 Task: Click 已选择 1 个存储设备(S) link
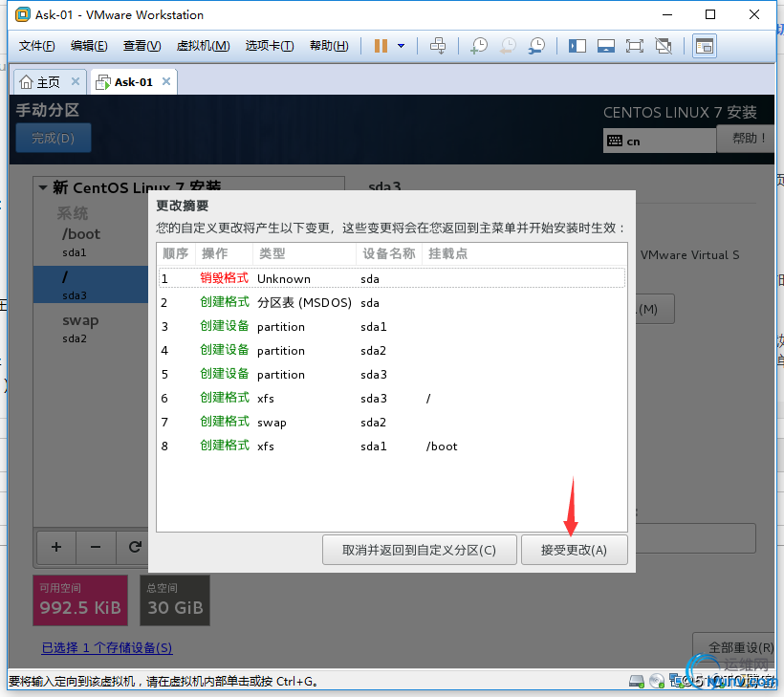[x=107, y=648]
